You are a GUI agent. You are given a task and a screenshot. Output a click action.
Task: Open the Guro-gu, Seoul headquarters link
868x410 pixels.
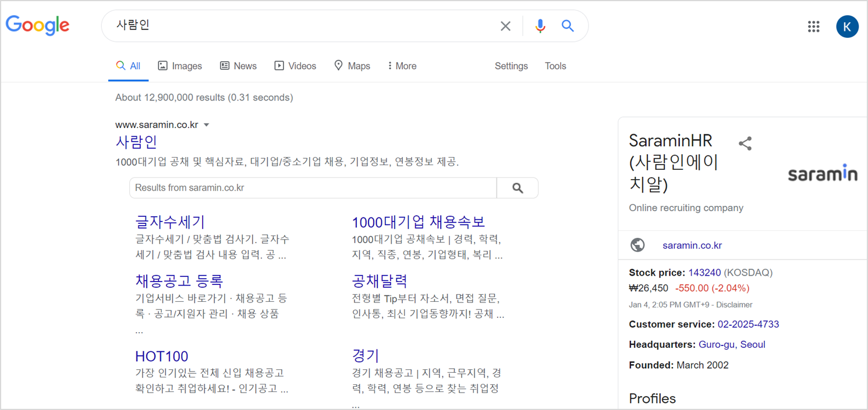(x=732, y=344)
